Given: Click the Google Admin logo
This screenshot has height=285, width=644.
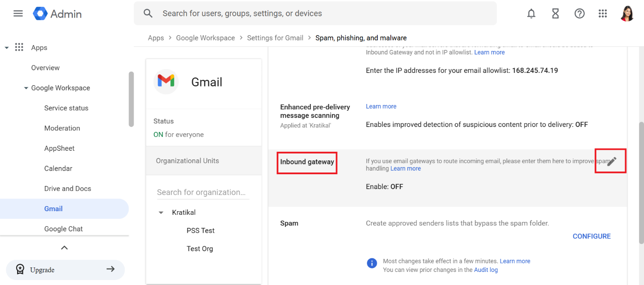Looking at the screenshot, I should pos(57,14).
